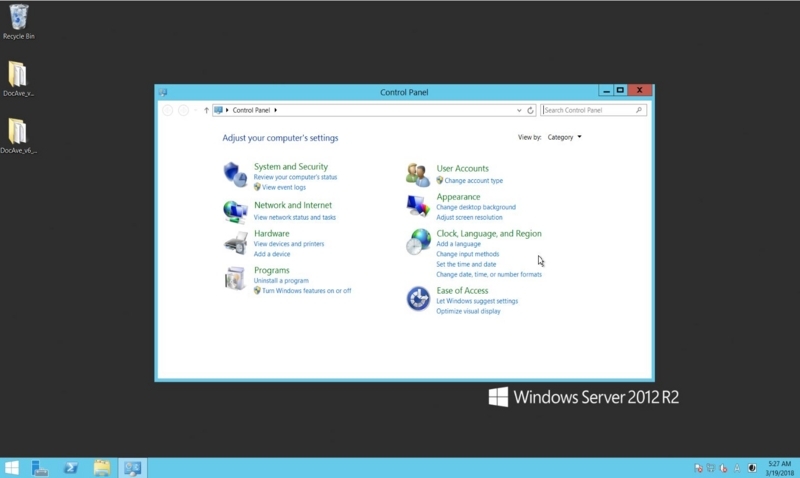The width and height of the screenshot is (800, 478).
Task: Open the recent locations dropdown arrow
Action: pos(195,110)
